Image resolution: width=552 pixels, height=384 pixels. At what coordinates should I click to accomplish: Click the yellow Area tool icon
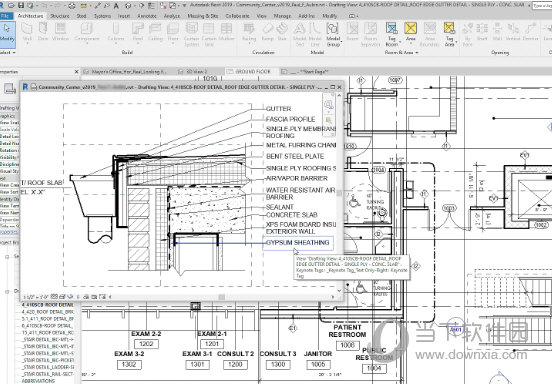tap(410, 28)
